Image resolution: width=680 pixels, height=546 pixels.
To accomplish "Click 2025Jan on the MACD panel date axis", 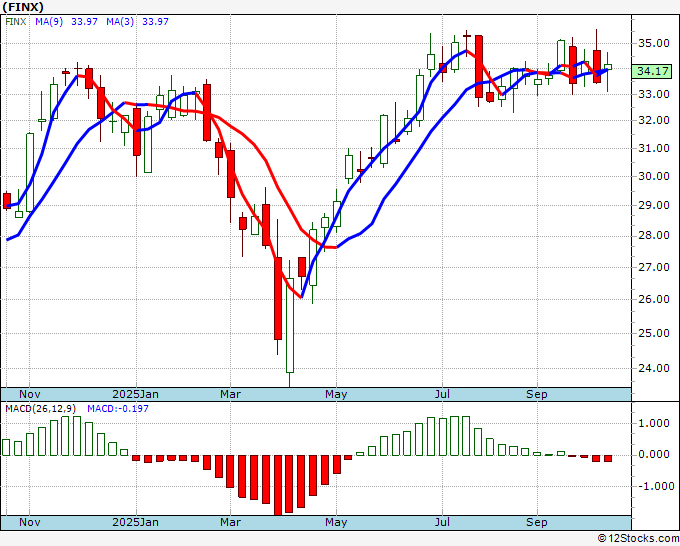I will (x=135, y=522).
